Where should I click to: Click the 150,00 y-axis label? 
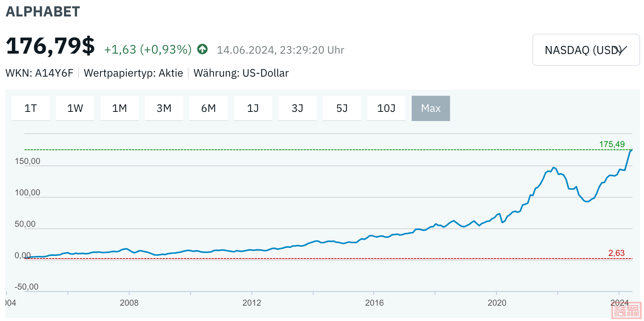[x=28, y=161]
